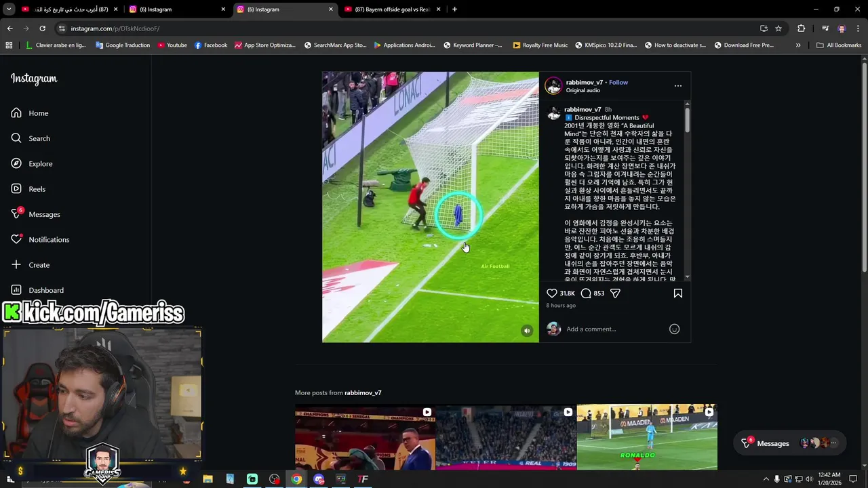This screenshot has height=488, width=868.
Task: Open Clavier arabe bookmark
Action: (x=56, y=45)
